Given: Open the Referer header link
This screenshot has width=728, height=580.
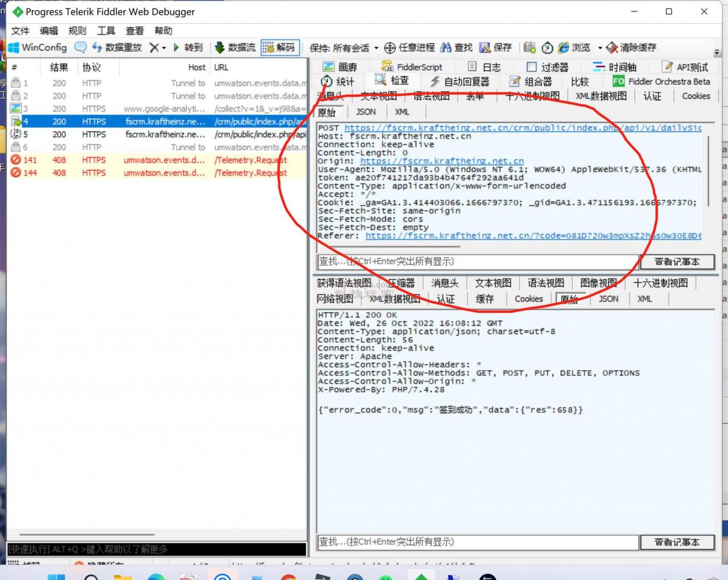Looking at the screenshot, I should [x=533, y=236].
